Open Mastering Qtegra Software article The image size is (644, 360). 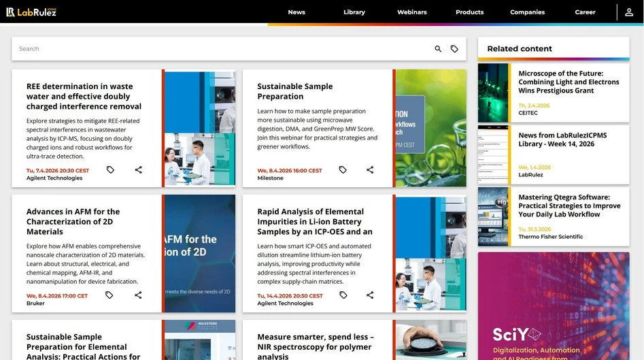pos(569,206)
